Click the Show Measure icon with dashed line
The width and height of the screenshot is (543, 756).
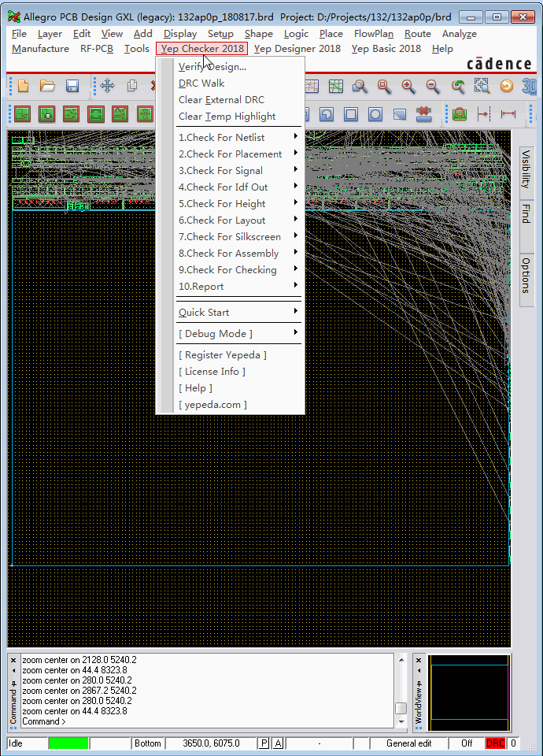pos(484,114)
